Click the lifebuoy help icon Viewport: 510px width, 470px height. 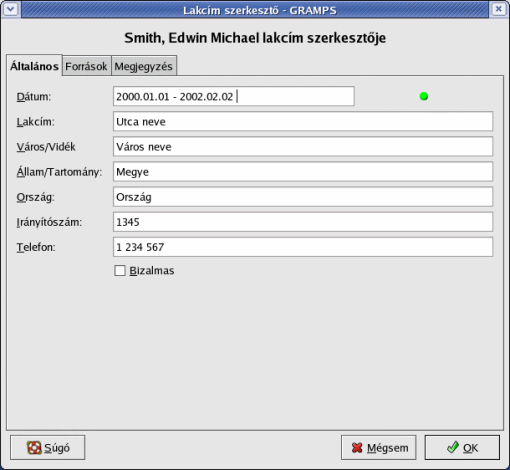coord(34,448)
